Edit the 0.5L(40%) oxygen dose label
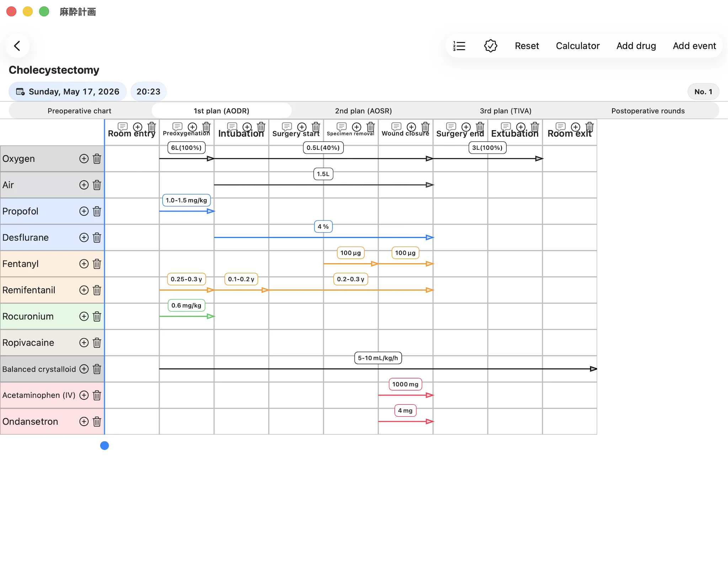 coord(323,148)
